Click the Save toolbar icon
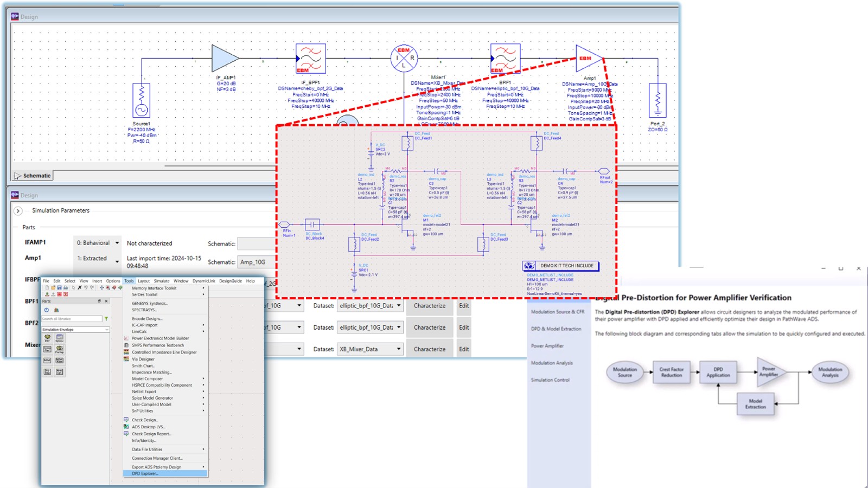868x488 pixels. pos(59,288)
